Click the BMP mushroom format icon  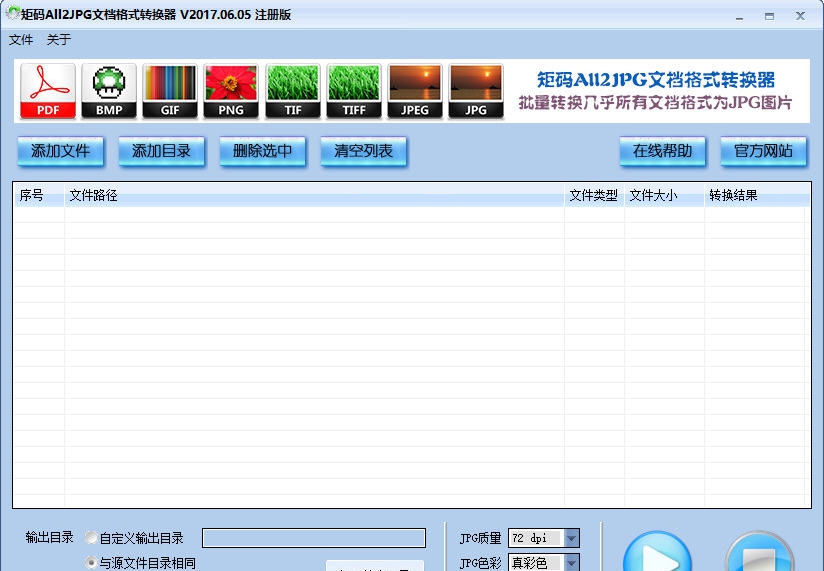point(109,91)
